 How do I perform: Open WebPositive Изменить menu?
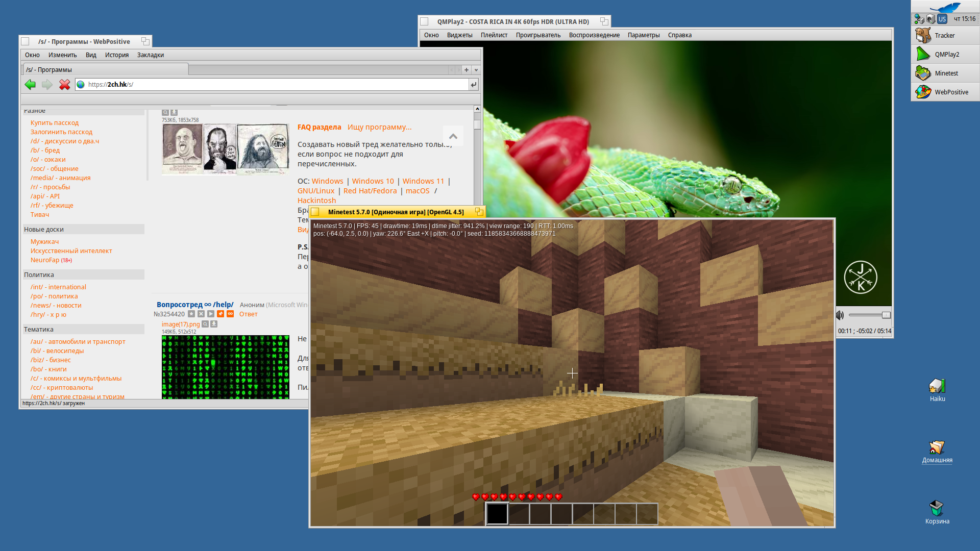62,55
